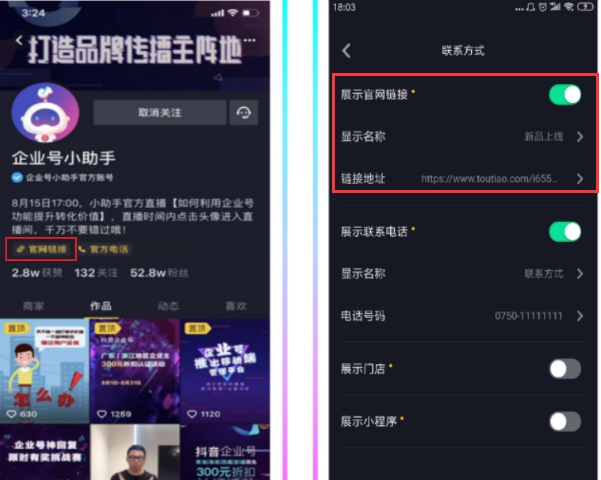Open the 官网链接 official website link
Screen dimensions: 601x480
point(41,249)
